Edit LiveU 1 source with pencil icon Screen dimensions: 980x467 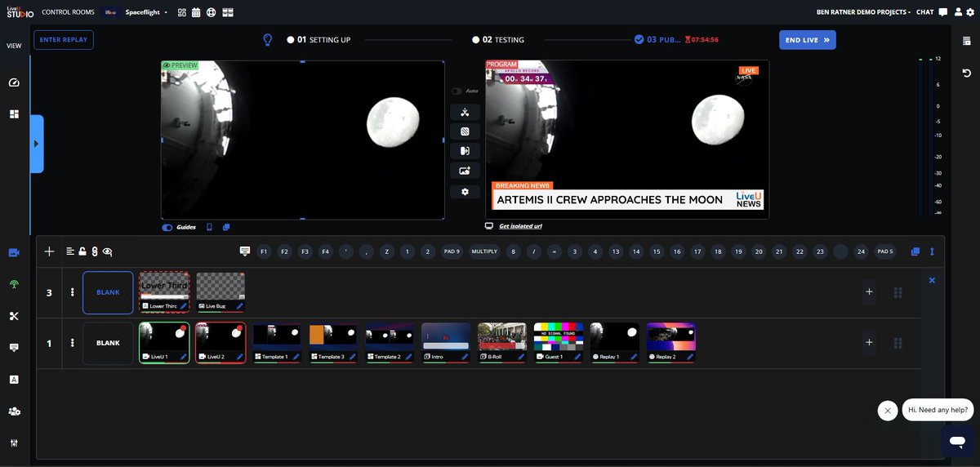[x=183, y=357]
